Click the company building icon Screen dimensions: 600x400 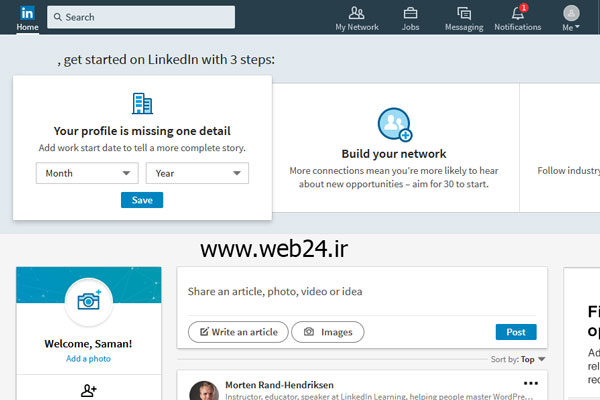click(x=142, y=103)
